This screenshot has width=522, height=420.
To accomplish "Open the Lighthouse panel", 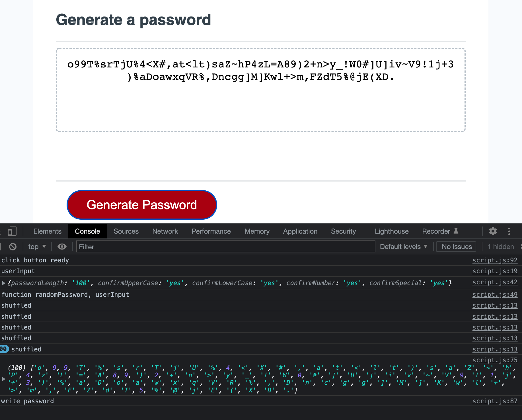I will [391, 231].
